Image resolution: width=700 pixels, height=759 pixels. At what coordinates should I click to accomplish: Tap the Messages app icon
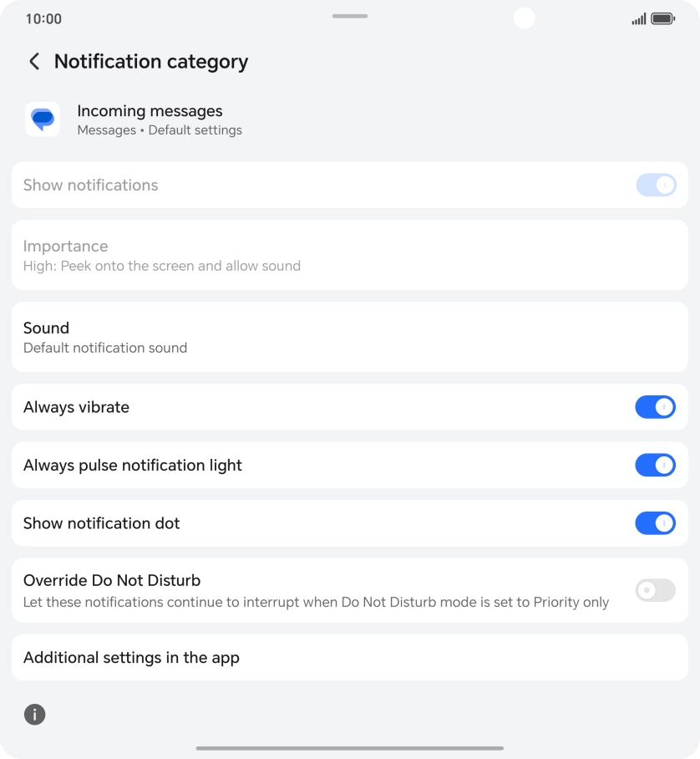click(x=42, y=120)
